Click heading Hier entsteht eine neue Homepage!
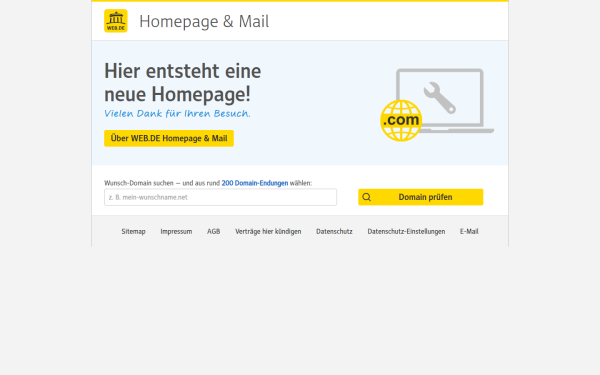The width and height of the screenshot is (600, 375). [x=183, y=83]
